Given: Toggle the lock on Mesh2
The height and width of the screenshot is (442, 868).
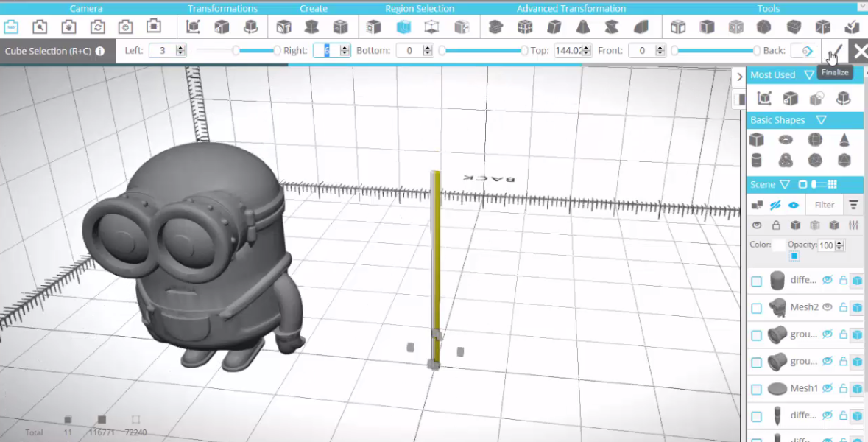Looking at the screenshot, I should [843, 307].
